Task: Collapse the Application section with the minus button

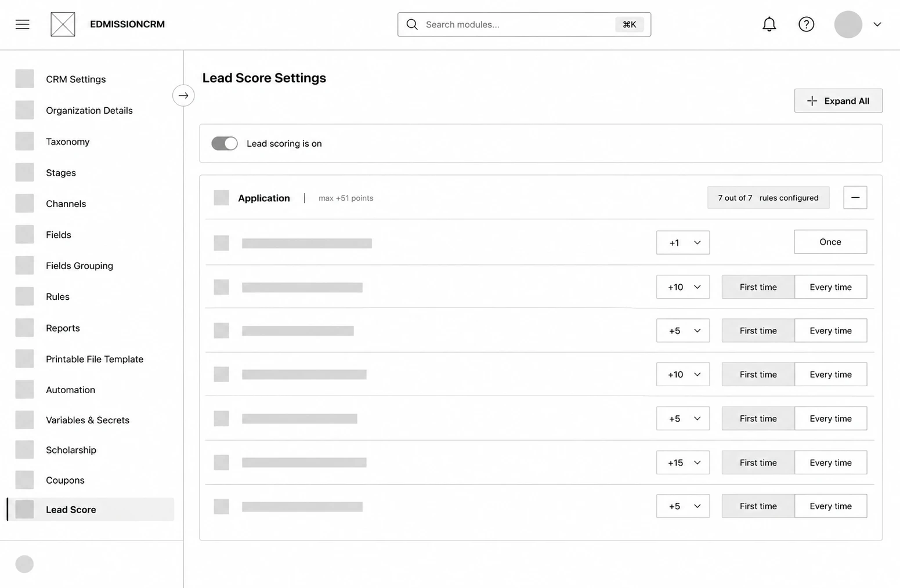Action: [855, 198]
